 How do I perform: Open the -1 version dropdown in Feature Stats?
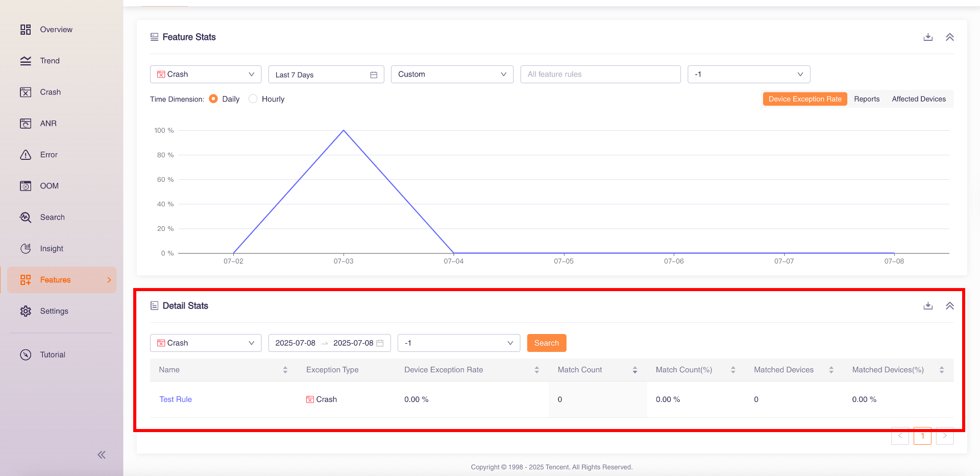pos(749,74)
